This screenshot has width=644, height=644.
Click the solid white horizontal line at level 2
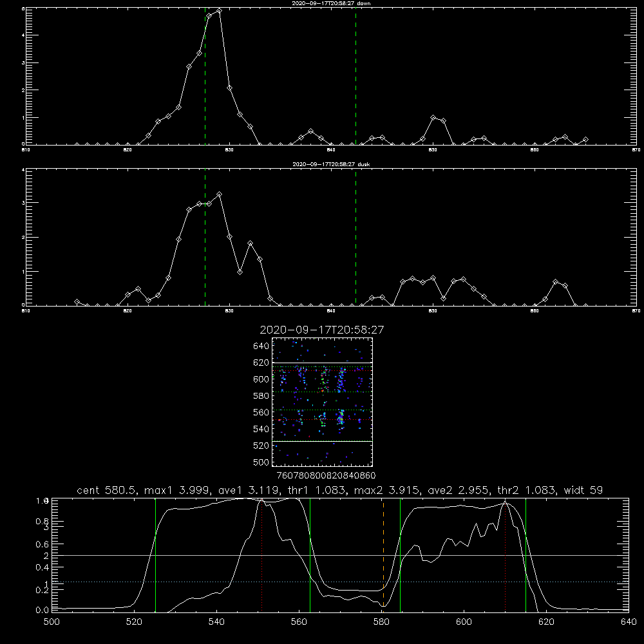pyautogui.click(x=340, y=555)
